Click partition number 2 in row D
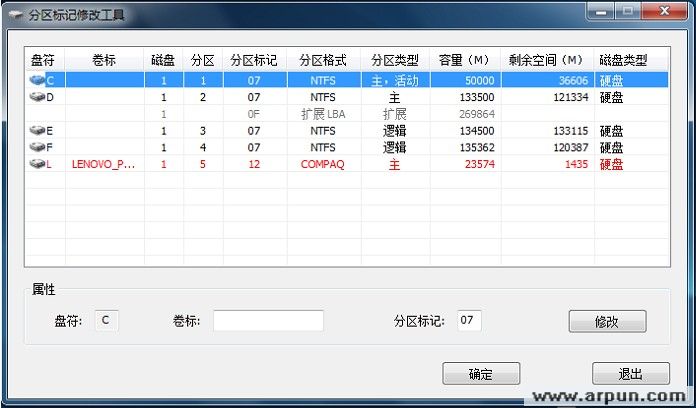The height and width of the screenshot is (408, 696). pyautogui.click(x=203, y=97)
